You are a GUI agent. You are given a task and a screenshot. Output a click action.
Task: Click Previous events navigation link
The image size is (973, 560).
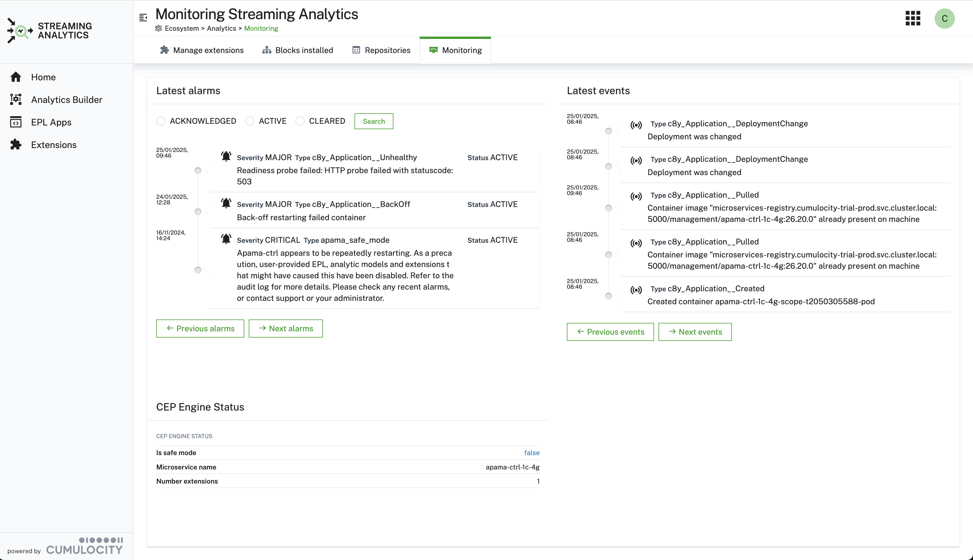click(x=609, y=331)
